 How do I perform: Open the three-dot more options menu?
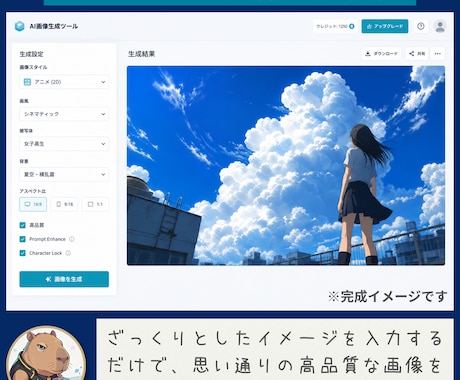tap(438, 54)
